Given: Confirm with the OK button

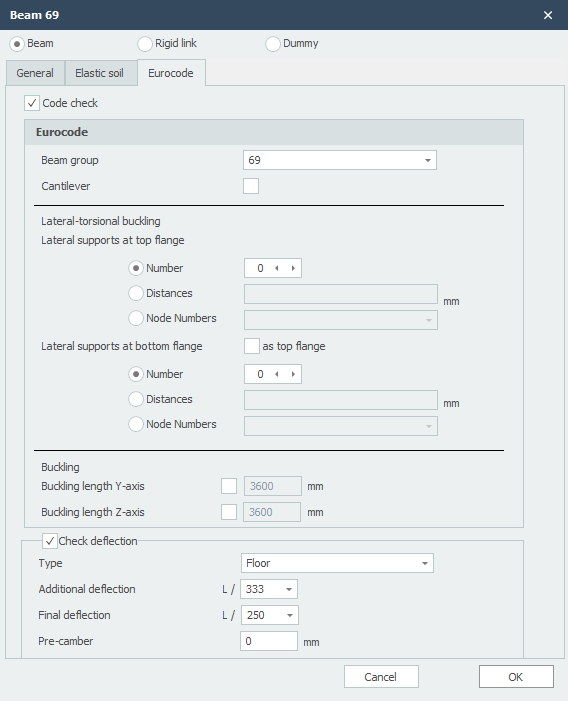Looking at the screenshot, I should click(516, 677).
